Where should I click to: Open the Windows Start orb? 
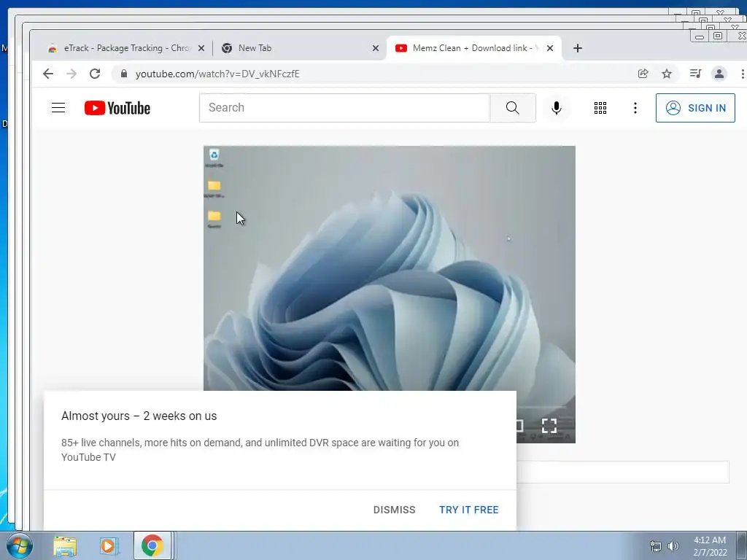click(x=20, y=545)
